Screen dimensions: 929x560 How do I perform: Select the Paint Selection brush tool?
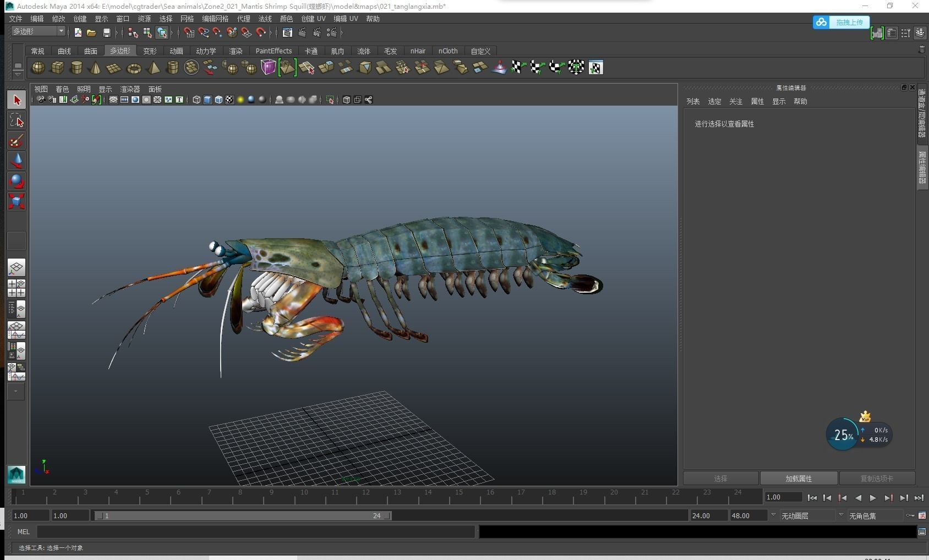17,140
